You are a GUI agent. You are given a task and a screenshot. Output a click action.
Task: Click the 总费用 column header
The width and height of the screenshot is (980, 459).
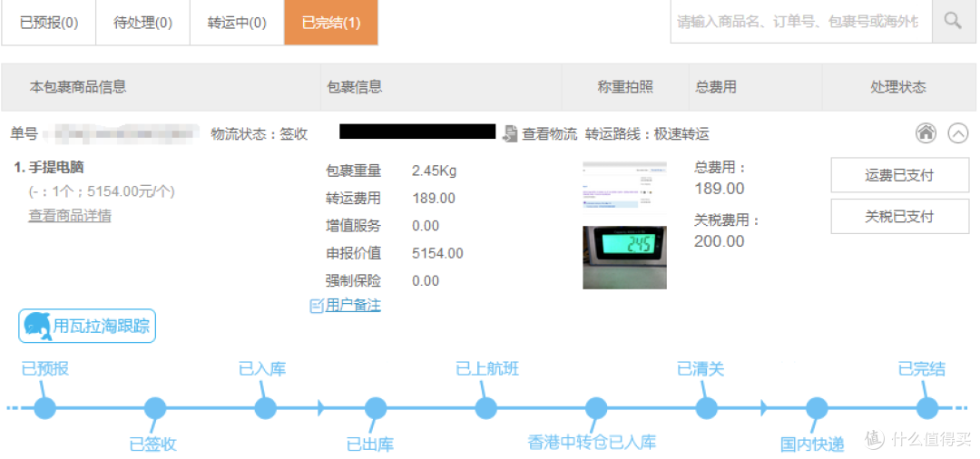716,87
